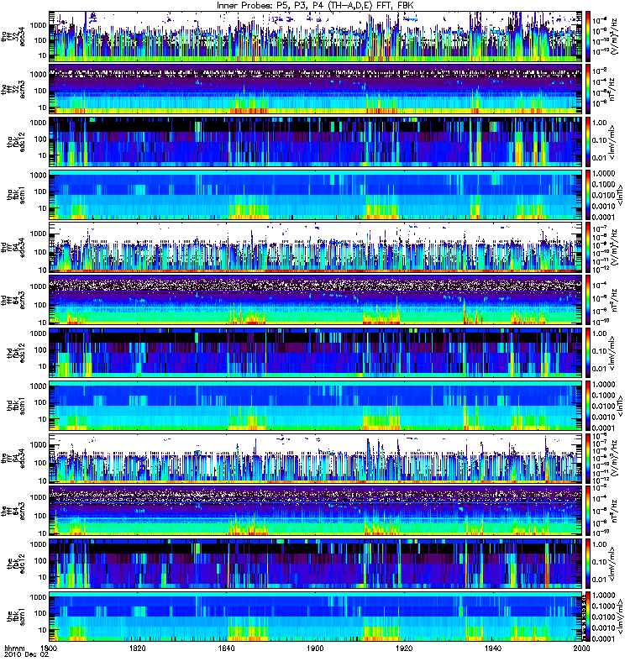Select the 'thd fbk scm1' panel label

click(x=16, y=406)
